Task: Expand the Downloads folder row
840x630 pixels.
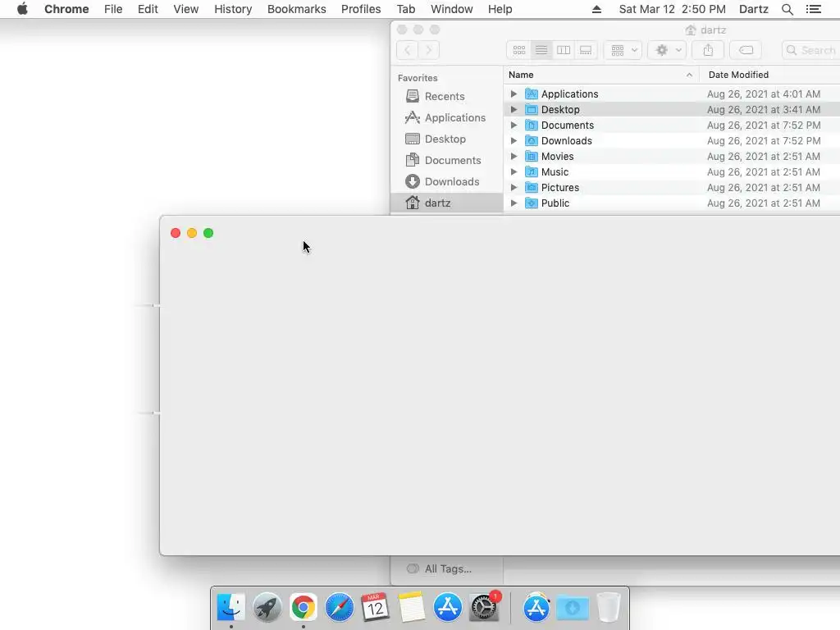Action: [x=514, y=140]
